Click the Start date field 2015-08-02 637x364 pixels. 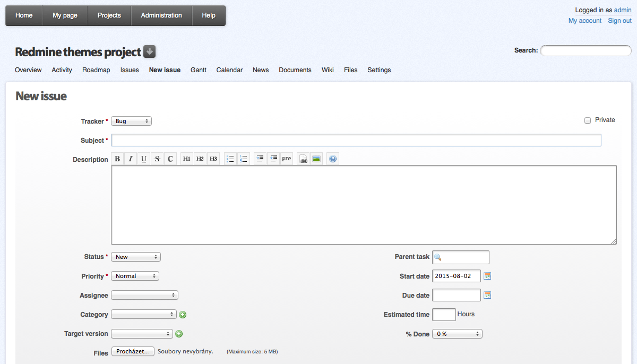pos(457,276)
